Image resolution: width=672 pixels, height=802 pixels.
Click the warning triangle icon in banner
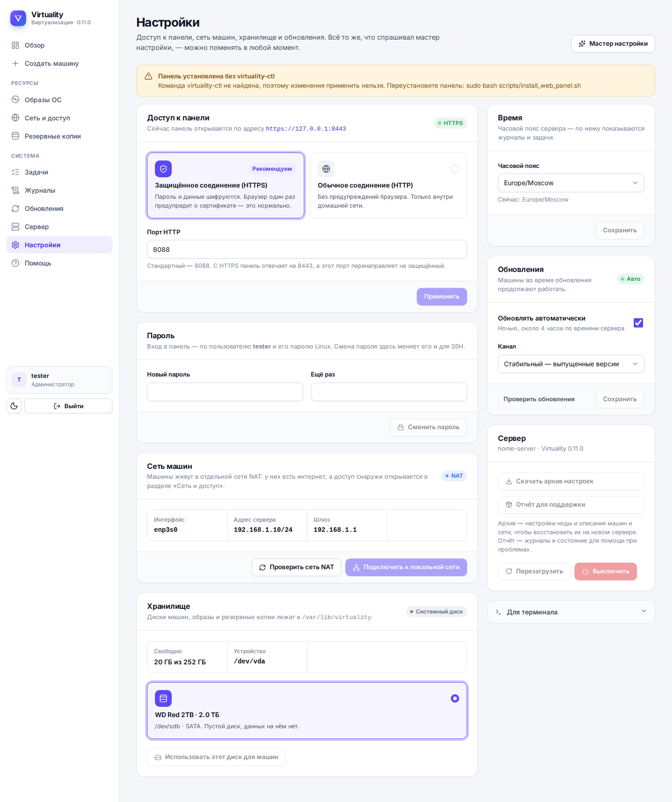(148, 76)
